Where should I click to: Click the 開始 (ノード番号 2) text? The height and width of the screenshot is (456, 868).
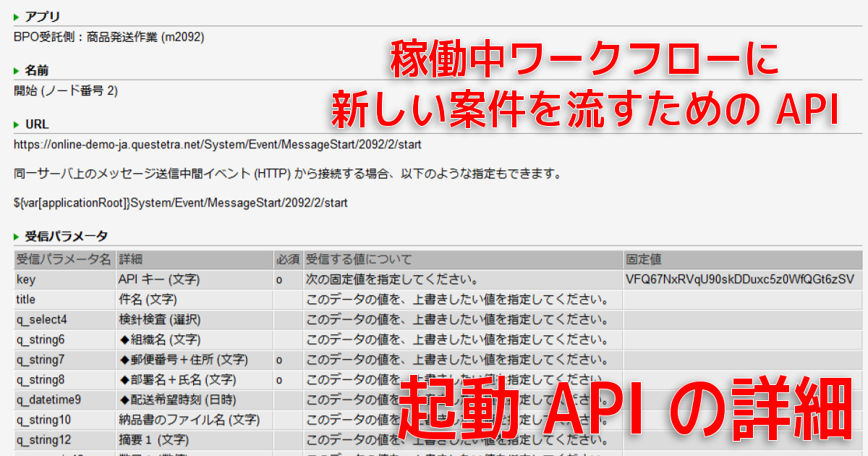tap(66, 91)
